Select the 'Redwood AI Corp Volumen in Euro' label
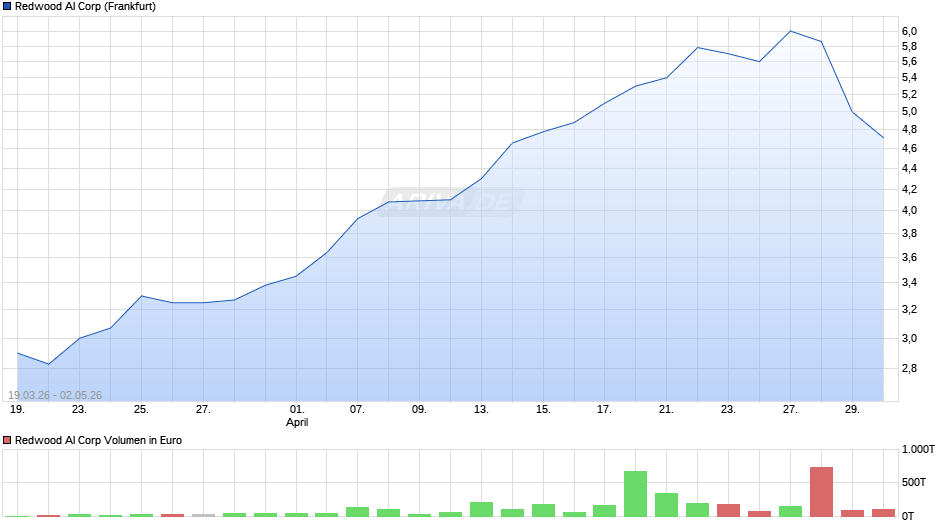This screenshot has width=940, height=526. (x=98, y=440)
